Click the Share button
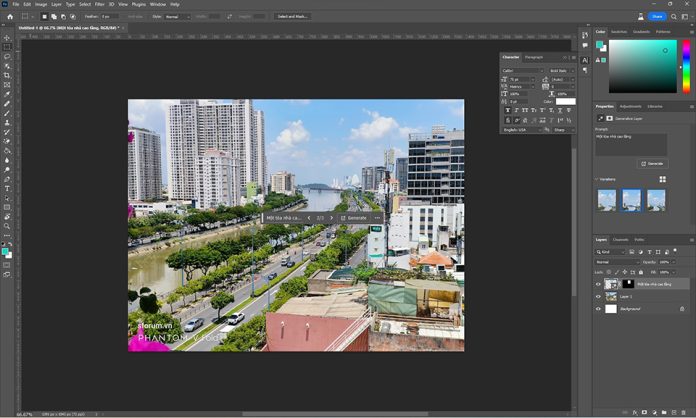 pyautogui.click(x=657, y=16)
